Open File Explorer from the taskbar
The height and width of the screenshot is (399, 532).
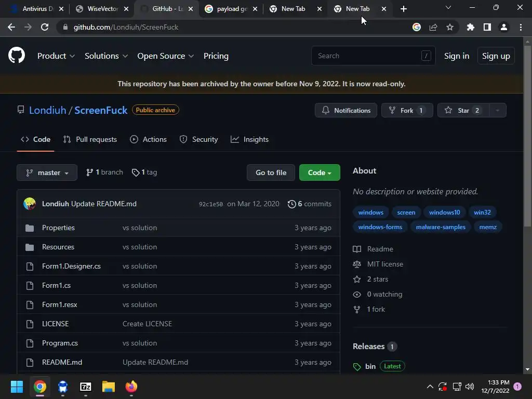pyautogui.click(x=109, y=387)
